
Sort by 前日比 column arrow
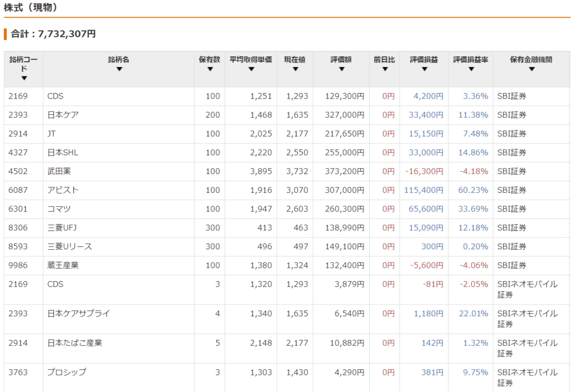[385, 69]
